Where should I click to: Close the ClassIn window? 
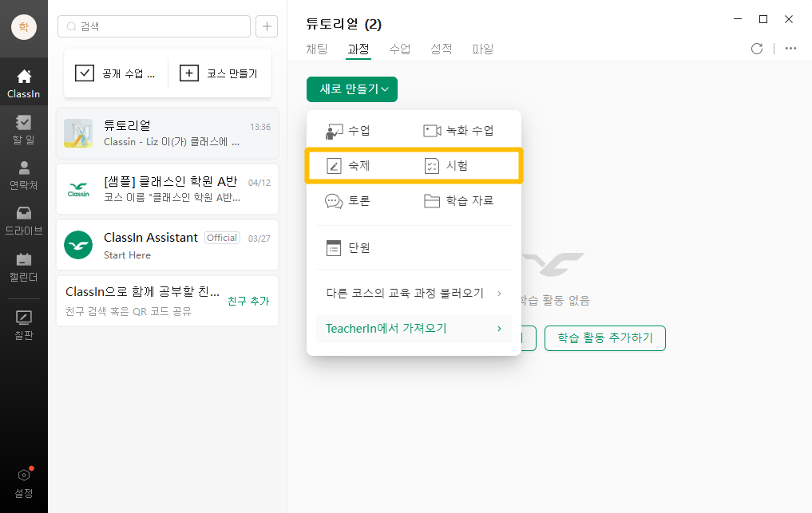(x=789, y=19)
